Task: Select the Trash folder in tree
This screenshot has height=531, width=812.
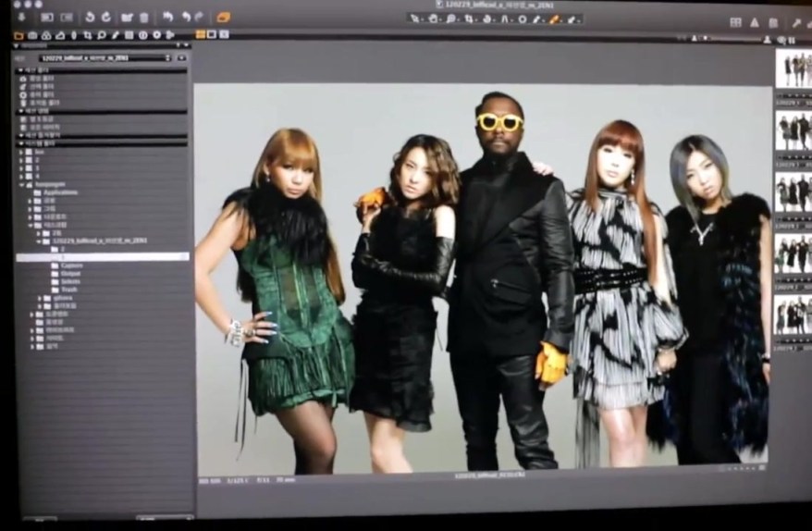Action: coord(68,290)
